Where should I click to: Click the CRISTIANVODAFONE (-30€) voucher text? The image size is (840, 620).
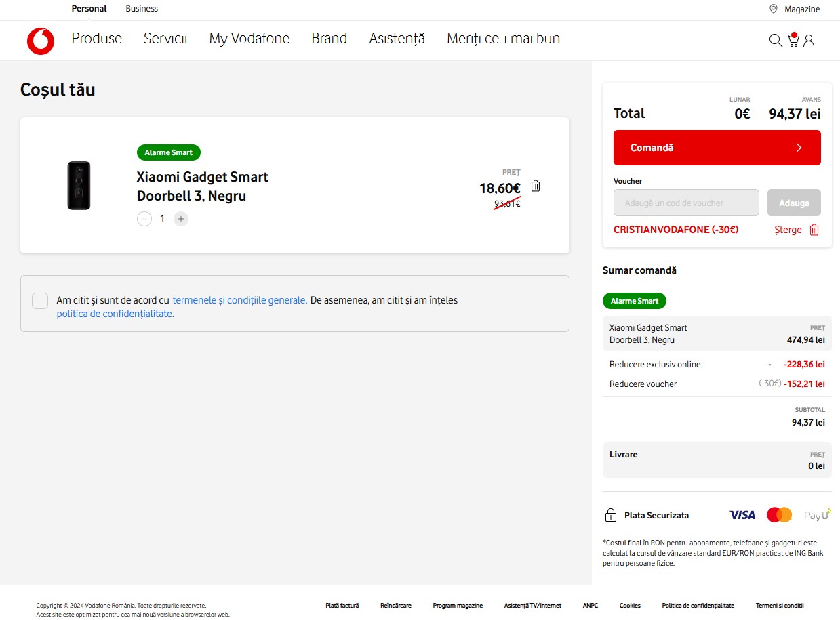pyautogui.click(x=676, y=230)
